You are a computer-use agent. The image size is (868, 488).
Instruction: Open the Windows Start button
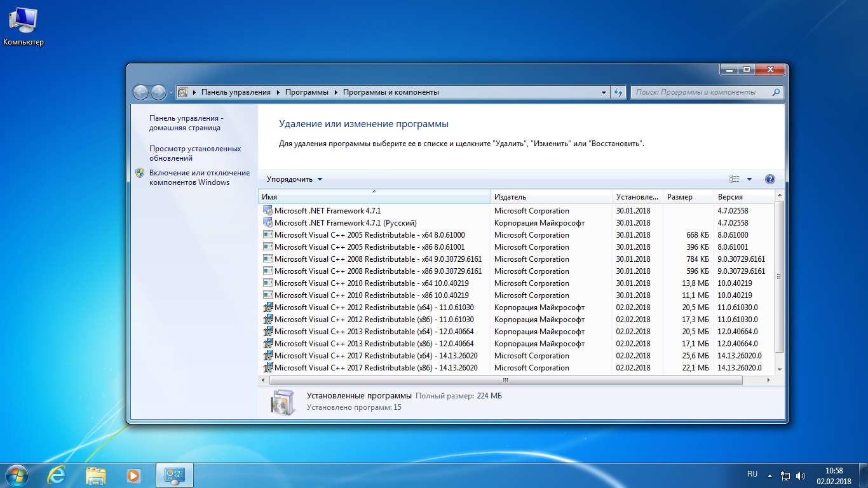tap(17, 475)
